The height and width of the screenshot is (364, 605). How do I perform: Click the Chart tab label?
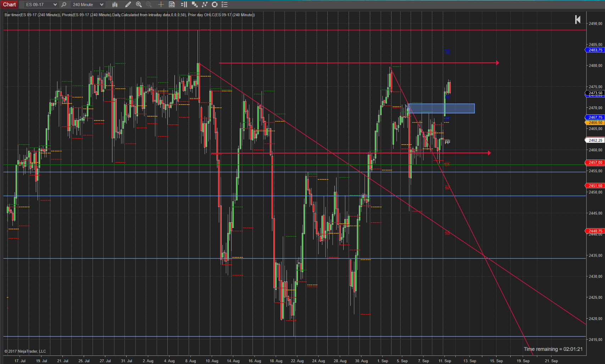tap(9, 5)
